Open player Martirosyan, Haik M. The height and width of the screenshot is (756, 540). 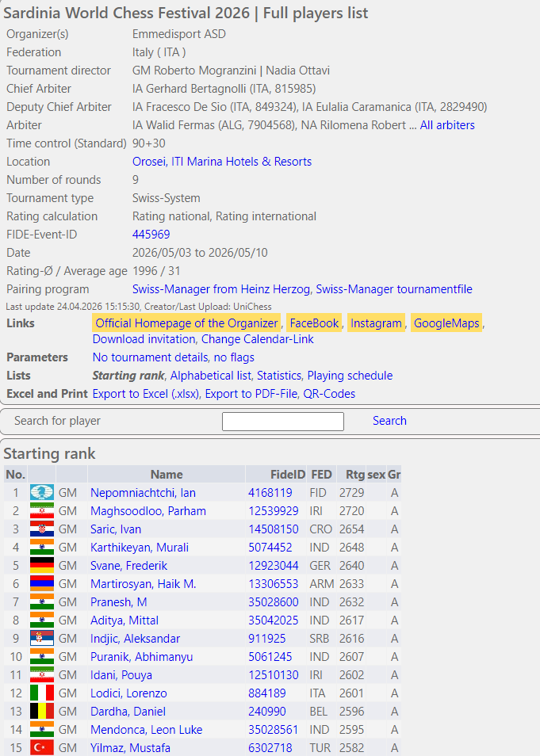144,584
